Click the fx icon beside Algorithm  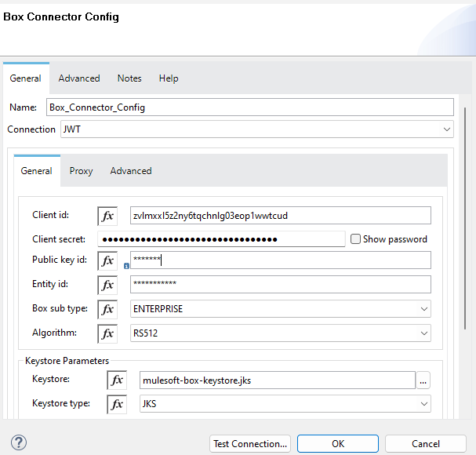point(107,333)
